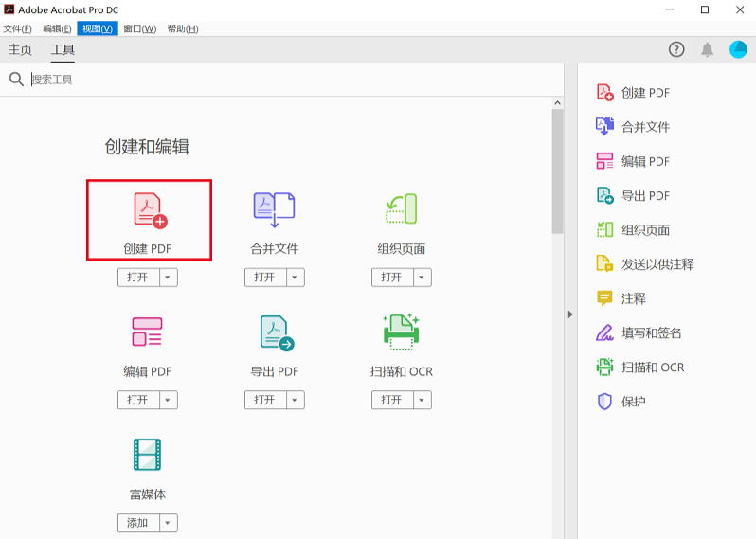Click the 创建和编辑 section heading

[147, 147]
